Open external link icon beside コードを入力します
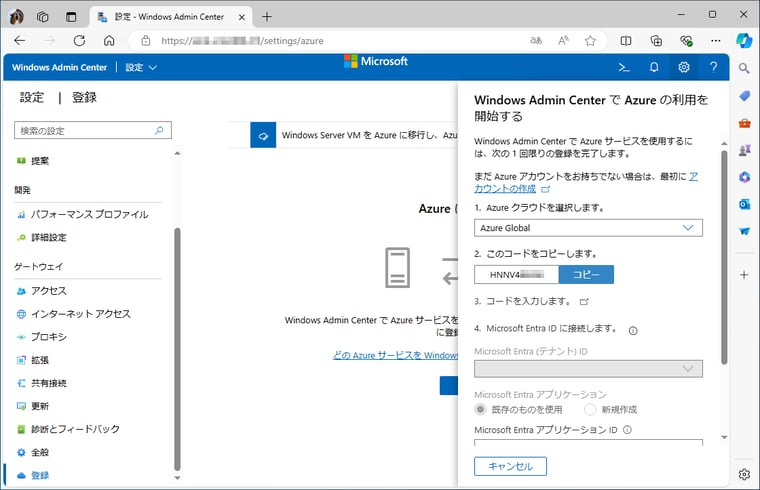Screen dimensions: 760x490 pyautogui.click(x=584, y=301)
